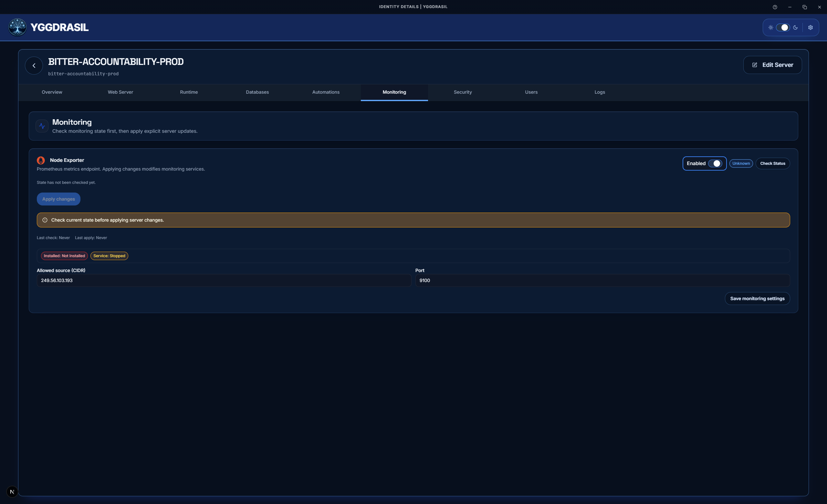Screen dimensions: 827x504
Task: Click the Node Exporter flame icon
Action: pyautogui.click(x=41, y=160)
